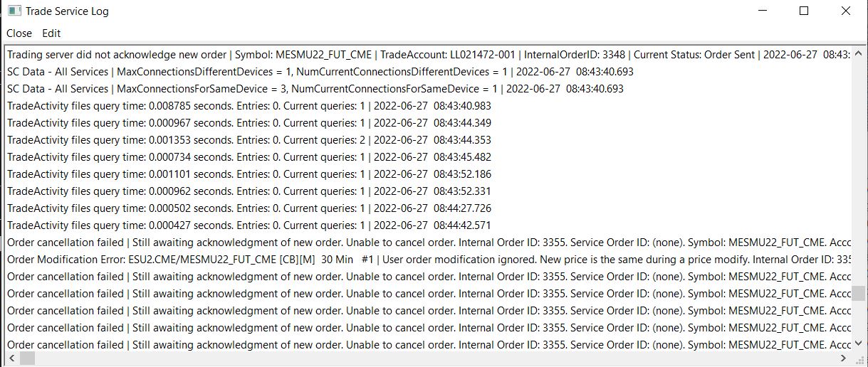The height and width of the screenshot is (367, 868).
Task: Open the Close menu
Action: [19, 33]
